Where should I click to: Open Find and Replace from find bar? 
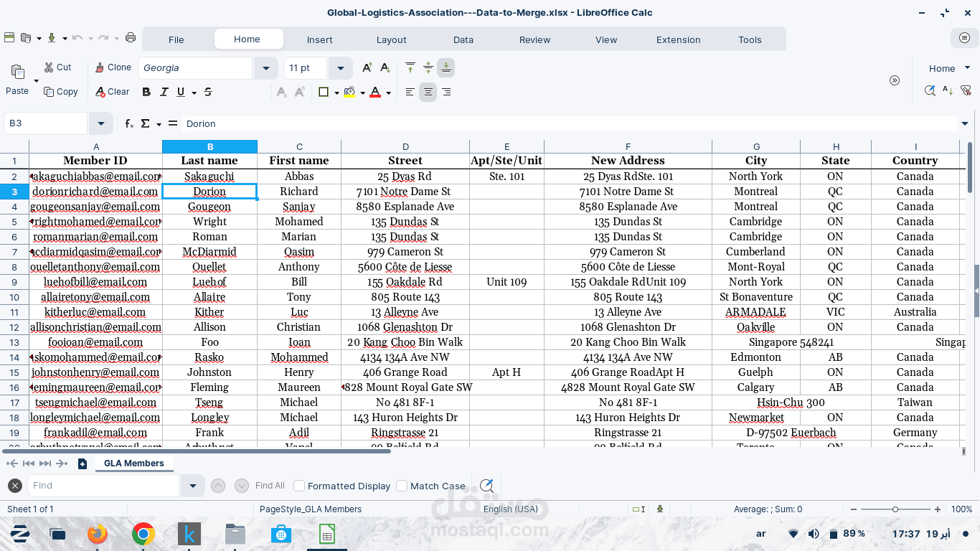(x=487, y=486)
